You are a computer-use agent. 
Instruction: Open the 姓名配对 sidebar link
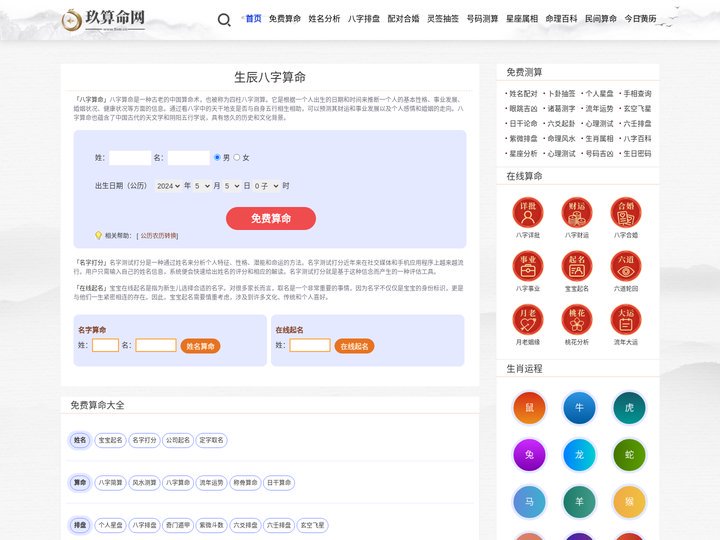tap(523, 94)
